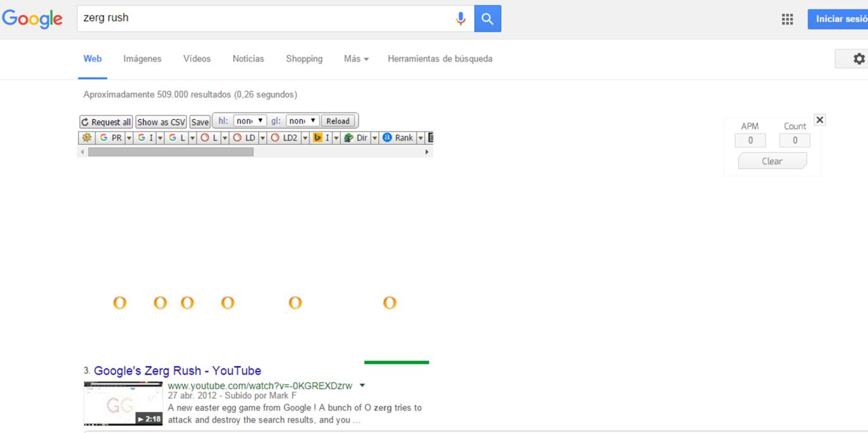Click the Iniciar sesión button
The image size is (868, 433).
pos(838,19)
